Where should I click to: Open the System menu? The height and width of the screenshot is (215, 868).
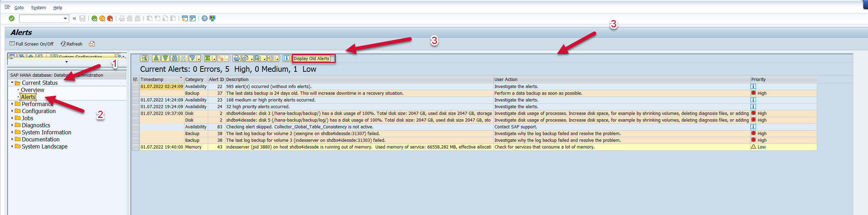pyautogui.click(x=38, y=7)
